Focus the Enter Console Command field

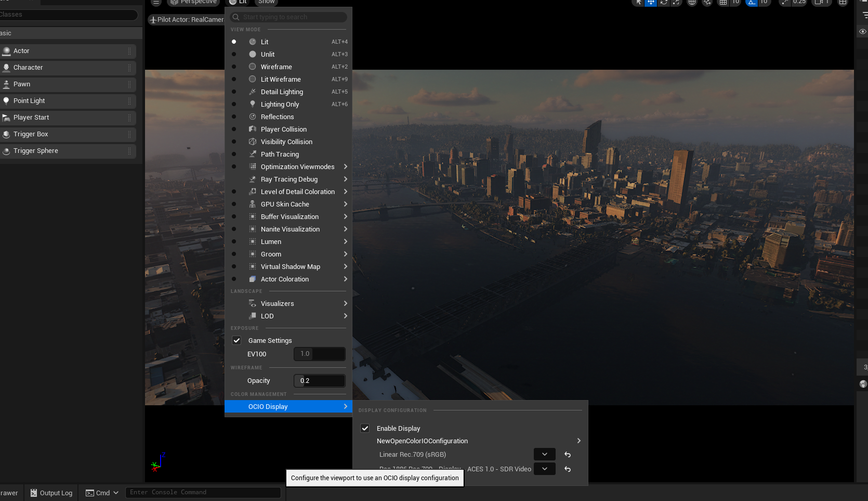[203, 492]
